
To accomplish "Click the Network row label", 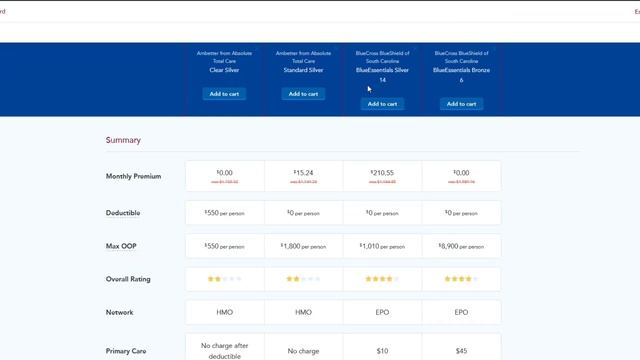I will tap(120, 312).
